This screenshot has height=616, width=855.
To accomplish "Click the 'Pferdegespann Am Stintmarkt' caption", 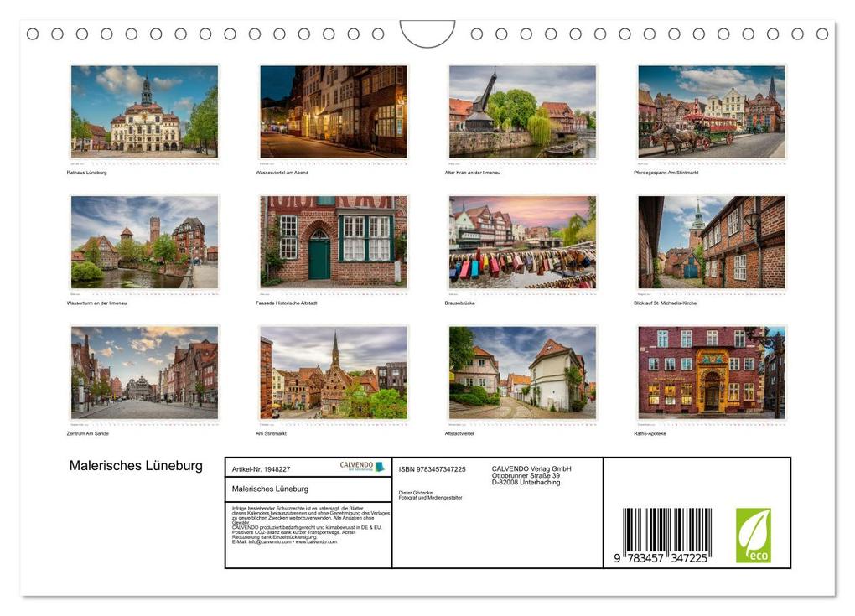I will point(666,173).
